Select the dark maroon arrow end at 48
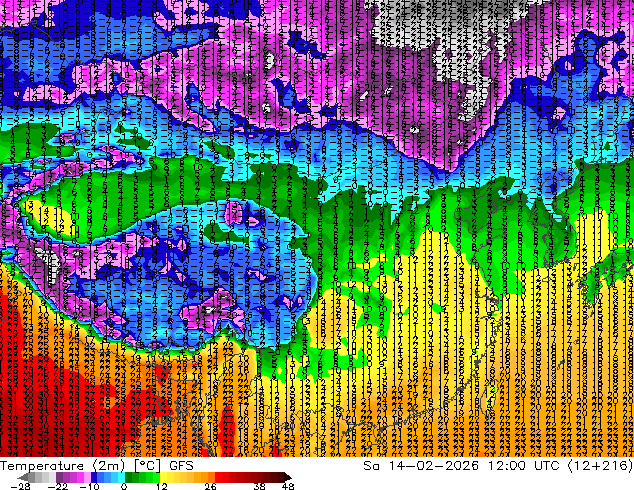 287,477
